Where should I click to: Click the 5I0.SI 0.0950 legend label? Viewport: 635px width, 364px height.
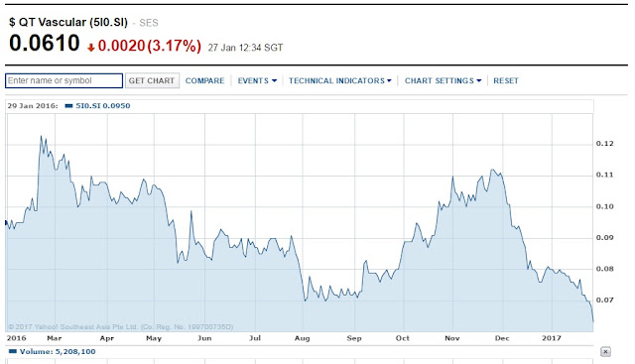point(103,106)
